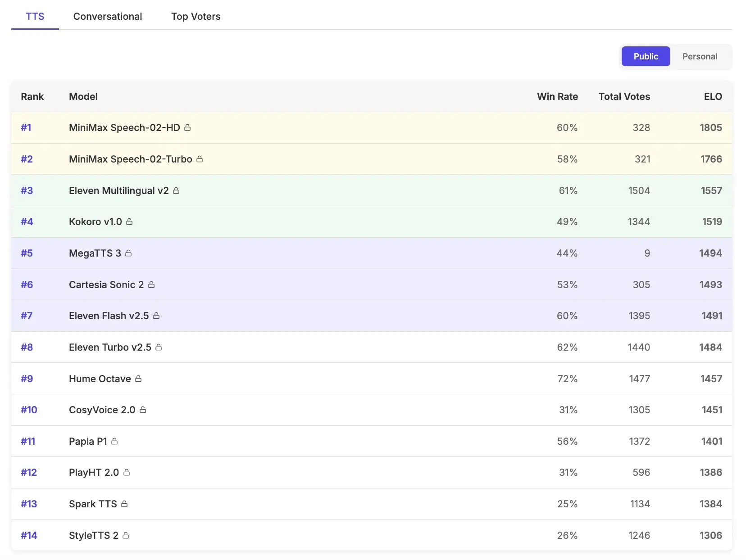746x560 pixels.
Task: Click lock icon next to Eleven Turbo v2.5
Action: coord(159,348)
